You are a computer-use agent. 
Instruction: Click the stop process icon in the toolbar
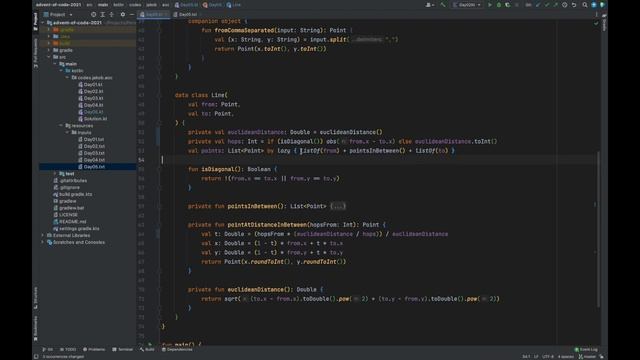coord(517,5)
